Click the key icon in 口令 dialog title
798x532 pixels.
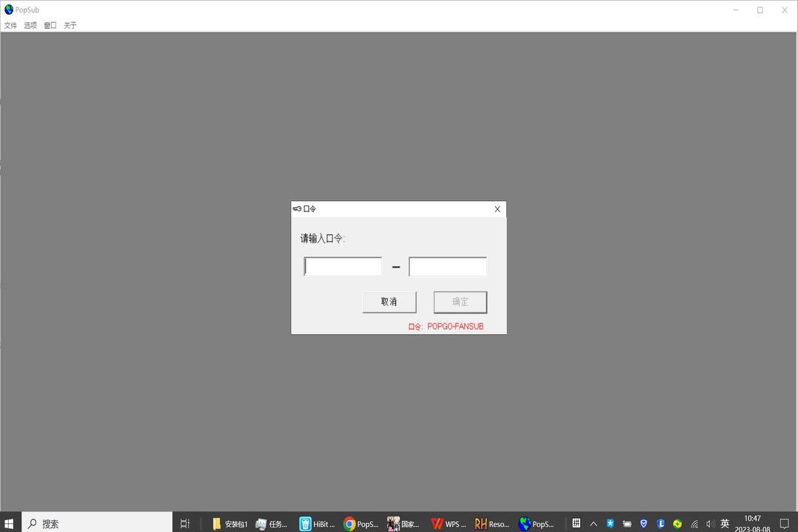(297, 209)
